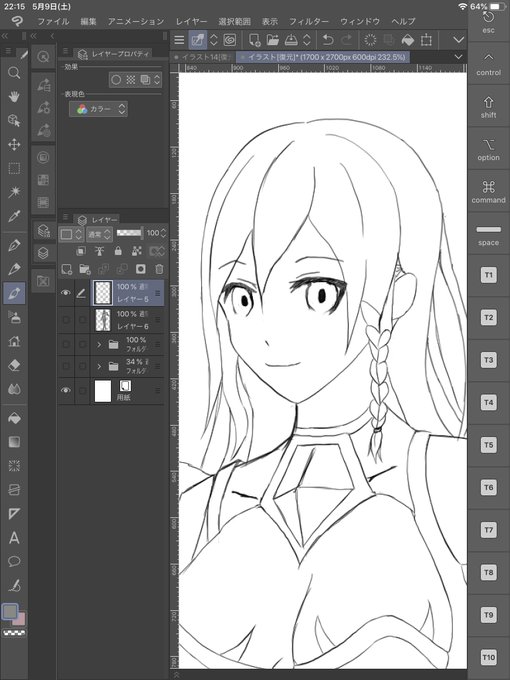Image resolution: width=510 pixels, height=680 pixels.
Task: Open the レイヤー menu
Action: coord(191,21)
